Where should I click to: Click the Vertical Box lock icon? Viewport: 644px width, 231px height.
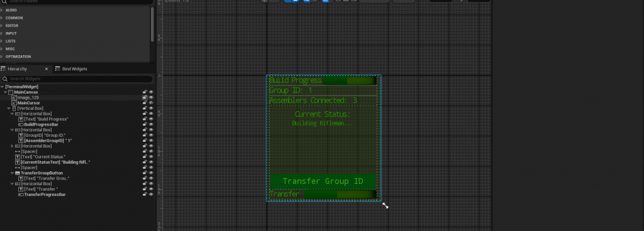point(145,108)
